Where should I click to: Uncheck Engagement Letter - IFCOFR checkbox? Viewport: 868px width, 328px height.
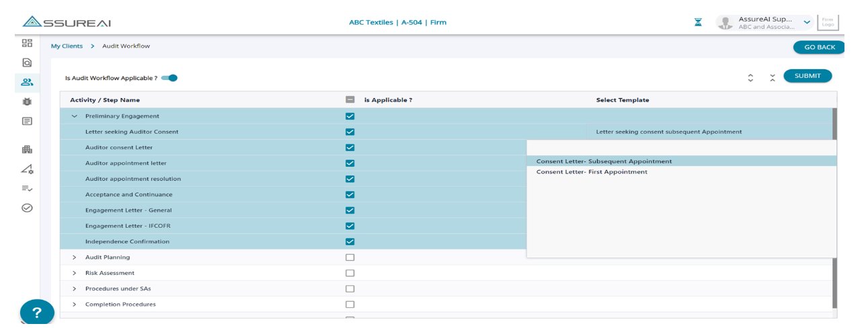tap(350, 226)
